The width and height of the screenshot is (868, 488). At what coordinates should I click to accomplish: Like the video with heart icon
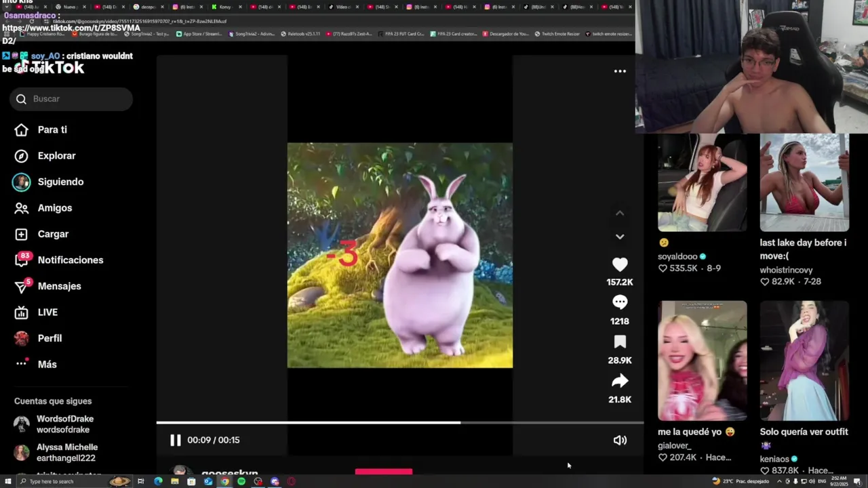pos(620,264)
